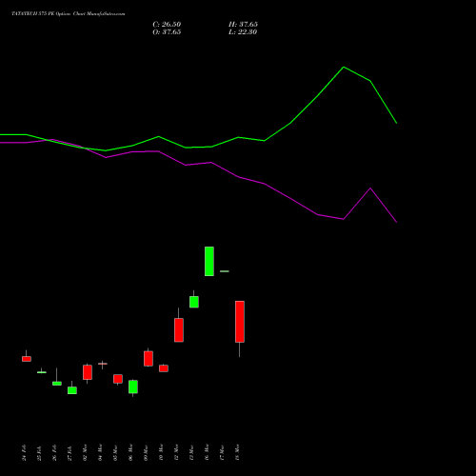Click the '27 Feb' date axis label
The width and height of the screenshot is (476, 476).
point(69,452)
